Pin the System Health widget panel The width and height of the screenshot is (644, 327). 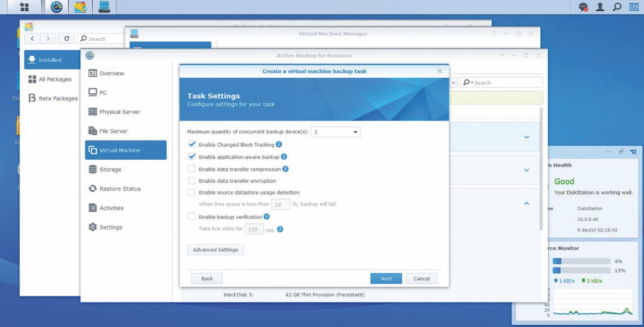click(621, 152)
